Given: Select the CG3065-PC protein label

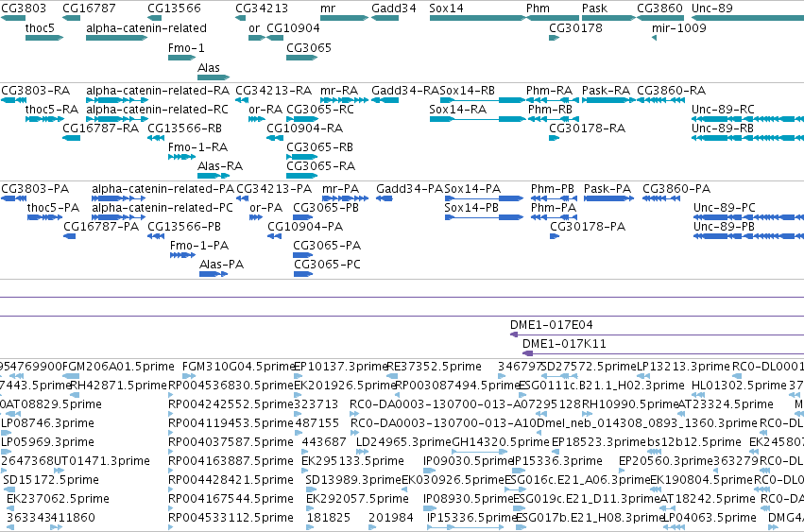Looking at the screenshot, I should (327, 265).
